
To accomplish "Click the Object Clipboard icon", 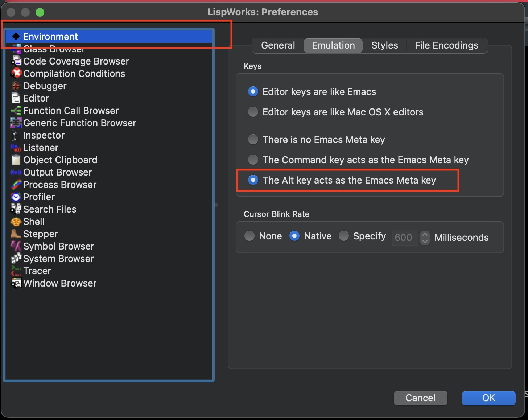I will click(x=16, y=160).
